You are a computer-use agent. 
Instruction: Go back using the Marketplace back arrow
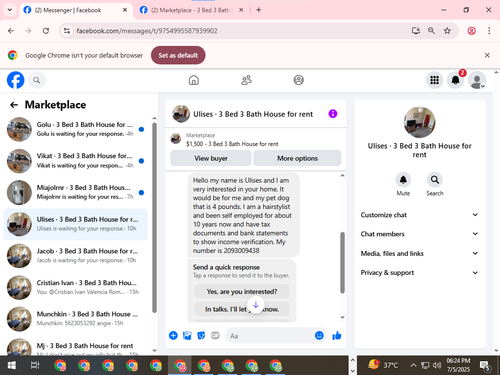click(x=14, y=105)
